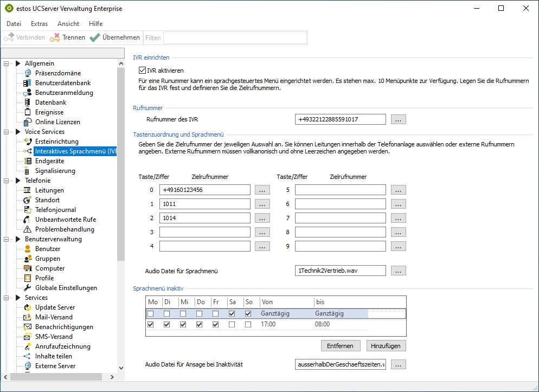Click the Globale Einstellungen wrench icon
This screenshot has height=392, width=539.
coord(28,288)
